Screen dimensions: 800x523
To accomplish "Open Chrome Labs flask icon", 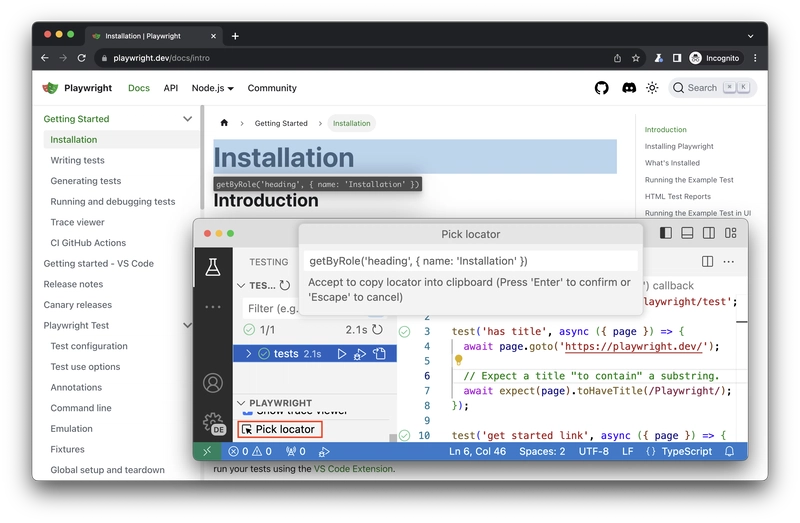I will tap(659, 58).
